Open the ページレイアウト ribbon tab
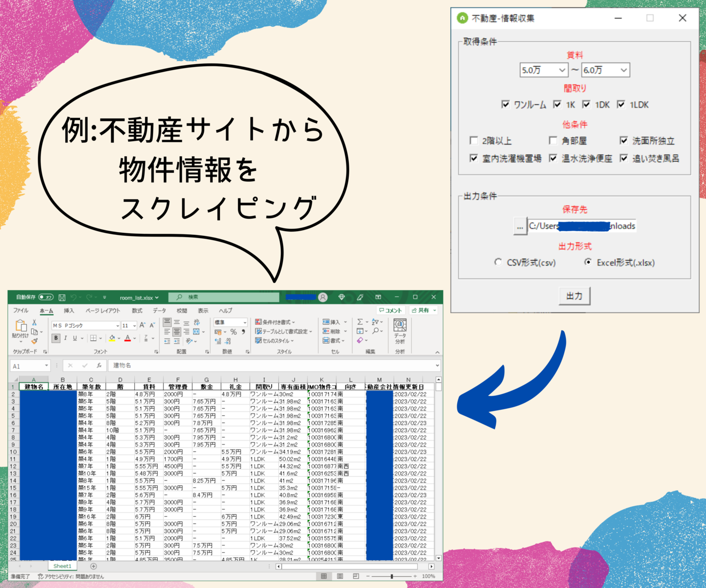 pos(103,310)
